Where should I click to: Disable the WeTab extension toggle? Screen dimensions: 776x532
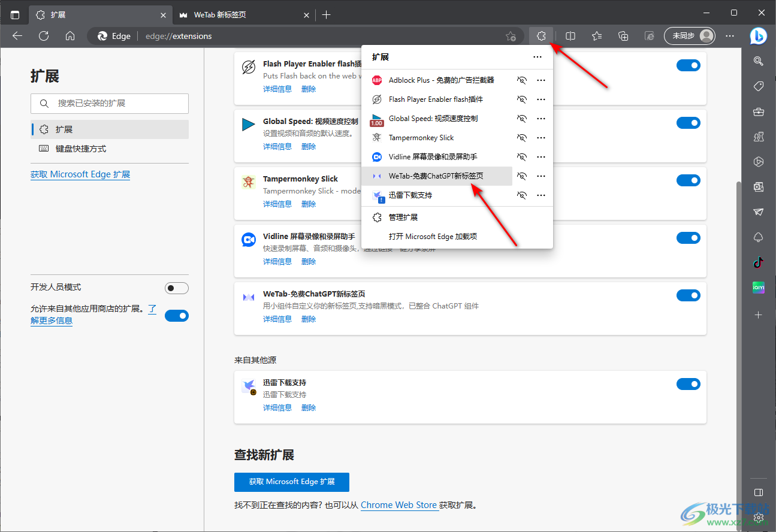689,295
